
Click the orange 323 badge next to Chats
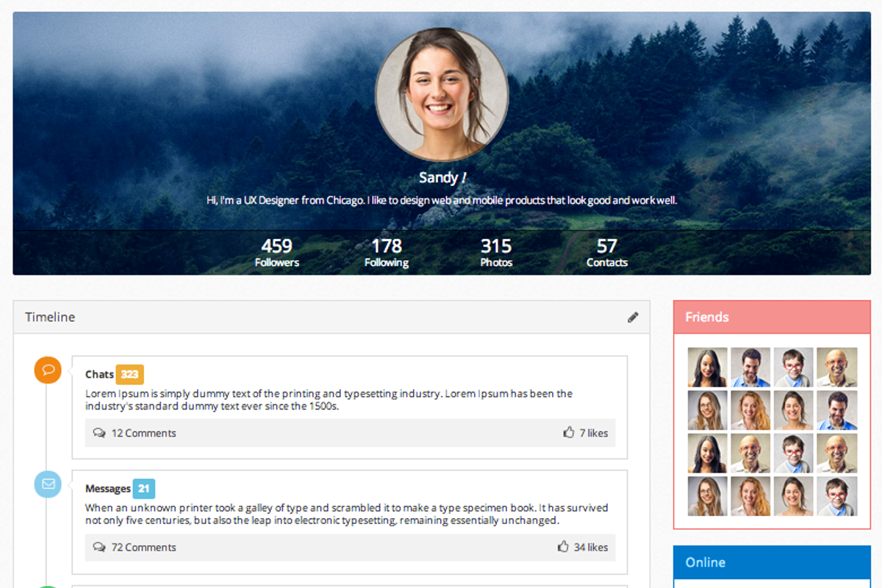pos(129,374)
